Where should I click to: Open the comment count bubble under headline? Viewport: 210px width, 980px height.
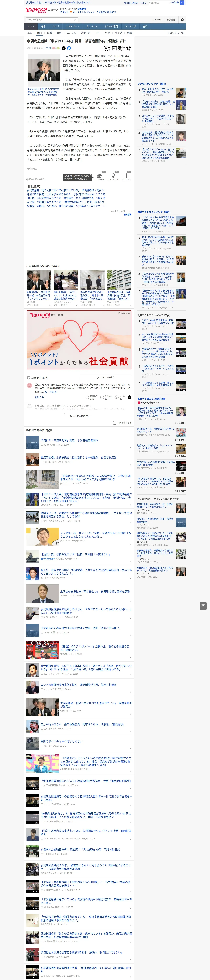[49, 48]
